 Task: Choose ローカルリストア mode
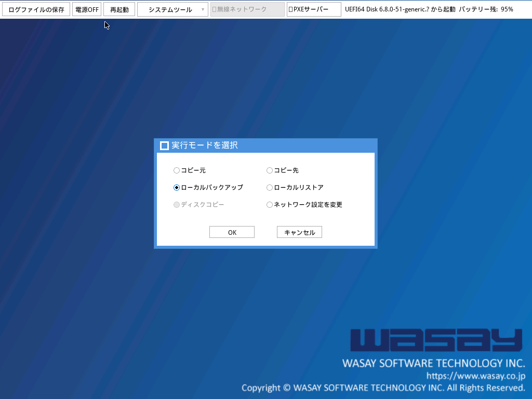coord(270,188)
